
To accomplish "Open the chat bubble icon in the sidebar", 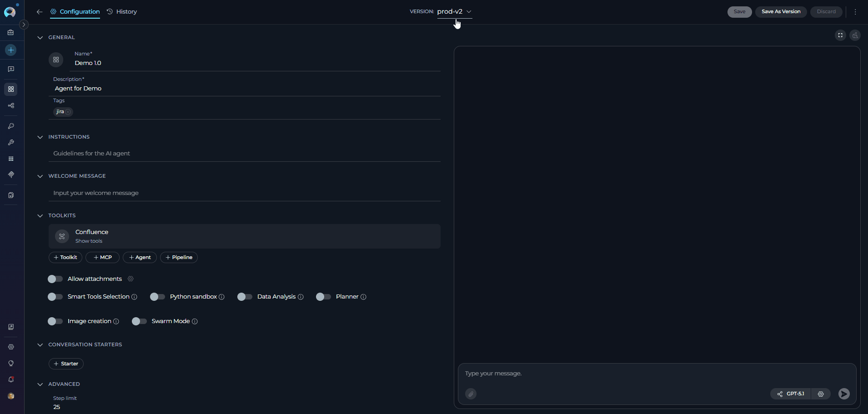I will 11,69.
